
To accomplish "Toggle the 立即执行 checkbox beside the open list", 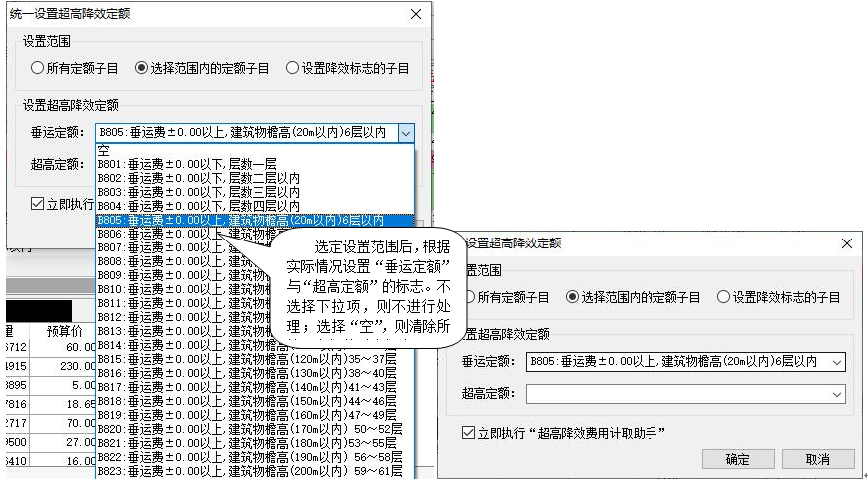I will [x=37, y=203].
